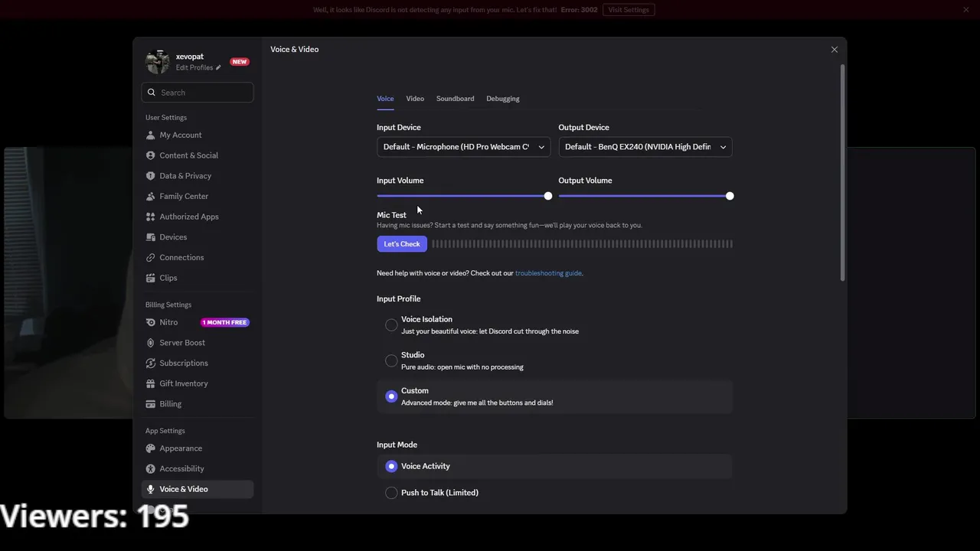The width and height of the screenshot is (980, 551).
Task: Click the Edit Profiles pencil icon
Action: click(218, 67)
